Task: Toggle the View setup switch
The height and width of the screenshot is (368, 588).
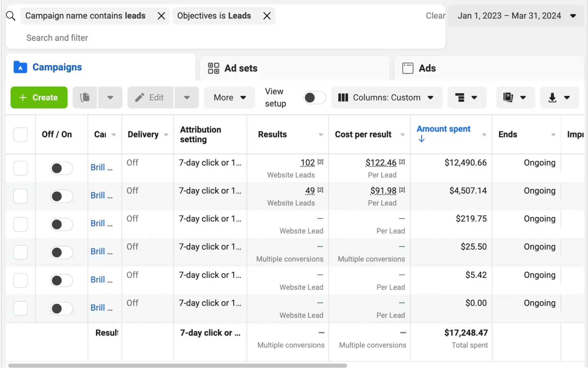Action: pyautogui.click(x=314, y=97)
